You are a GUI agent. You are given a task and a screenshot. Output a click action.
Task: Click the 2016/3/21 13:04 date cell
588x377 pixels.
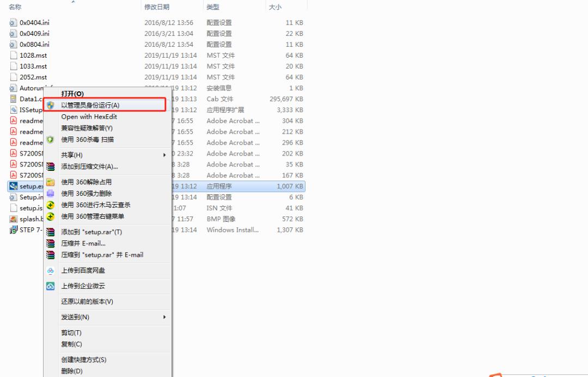(x=169, y=33)
